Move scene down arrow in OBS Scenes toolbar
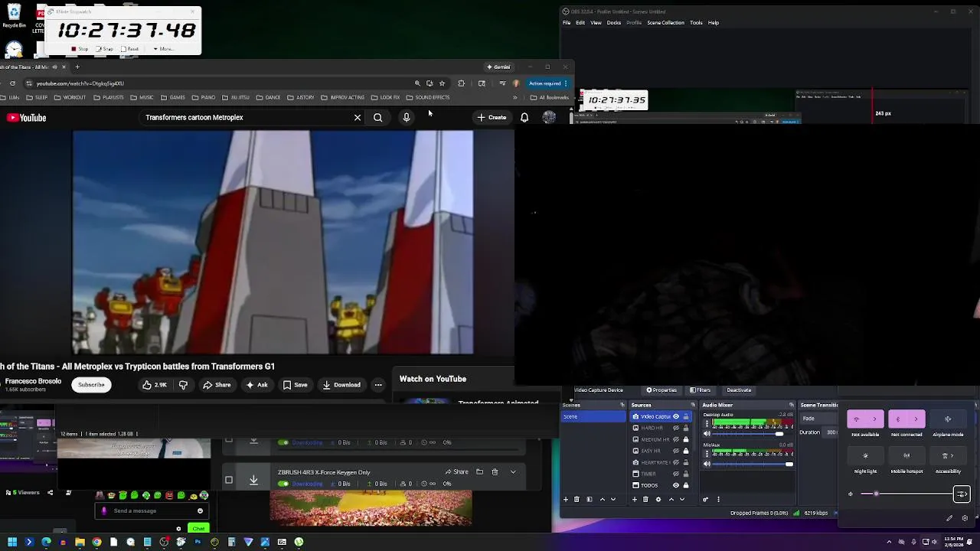This screenshot has height=551, width=980. (x=613, y=500)
